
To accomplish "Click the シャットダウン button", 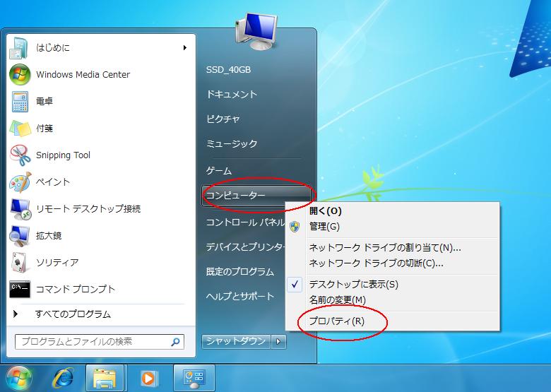I will tap(236, 341).
